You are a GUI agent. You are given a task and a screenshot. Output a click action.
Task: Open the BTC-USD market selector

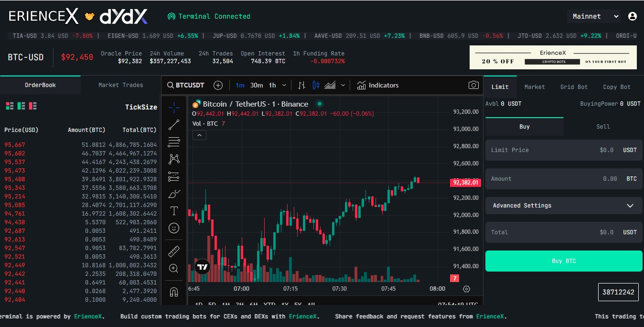click(26, 57)
